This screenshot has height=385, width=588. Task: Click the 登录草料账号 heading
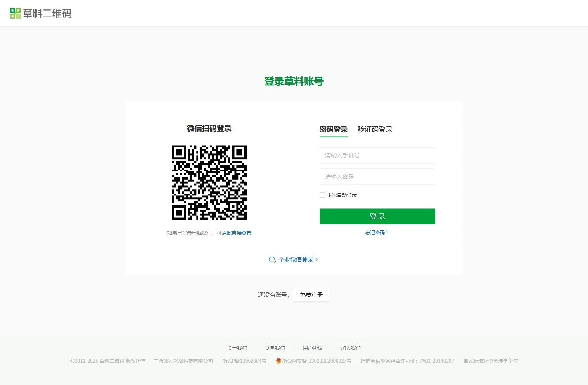pyautogui.click(x=294, y=81)
